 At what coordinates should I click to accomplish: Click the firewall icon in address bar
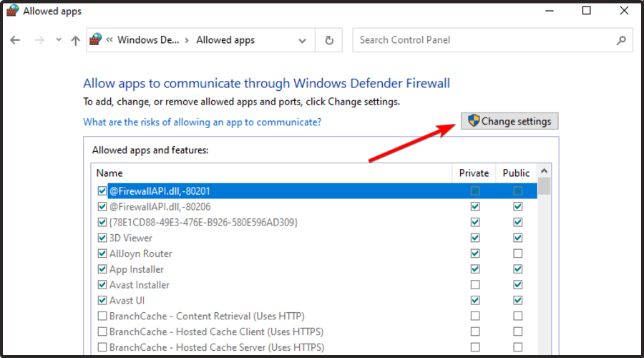point(96,40)
